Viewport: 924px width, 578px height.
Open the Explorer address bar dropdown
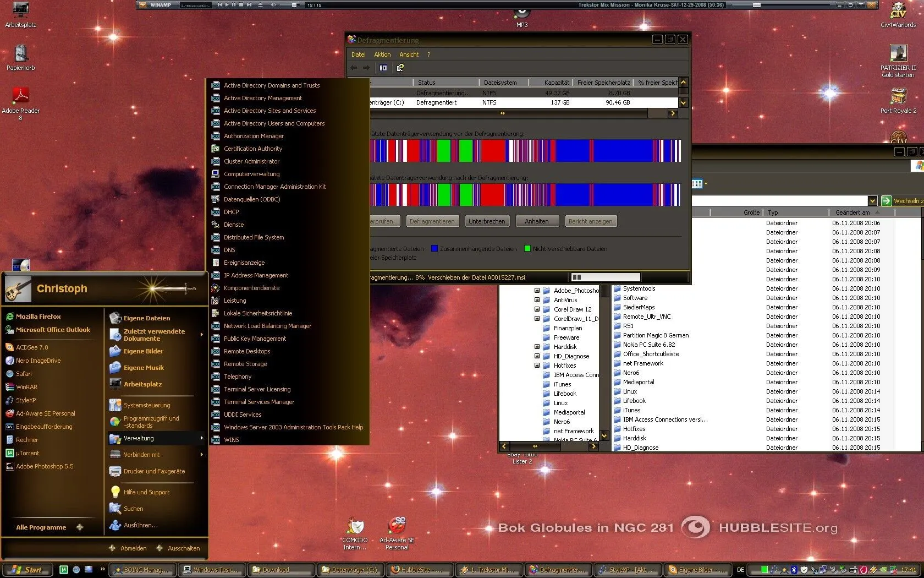[x=872, y=201]
